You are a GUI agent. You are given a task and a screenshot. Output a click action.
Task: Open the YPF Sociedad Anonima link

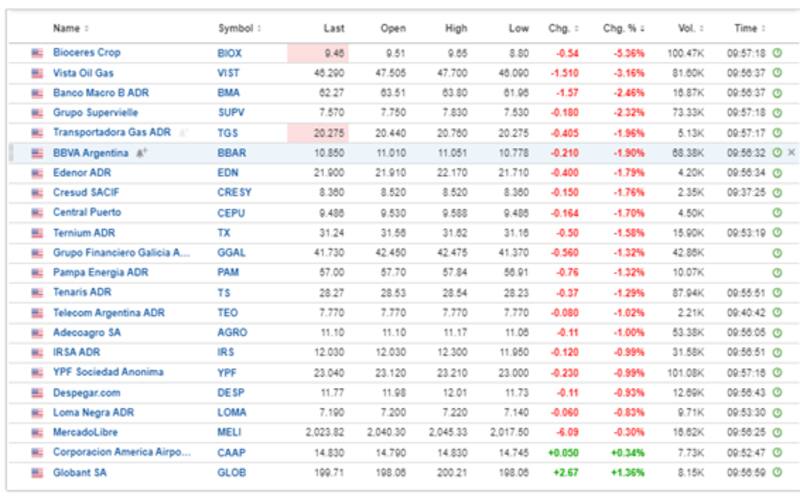tap(108, 373)
